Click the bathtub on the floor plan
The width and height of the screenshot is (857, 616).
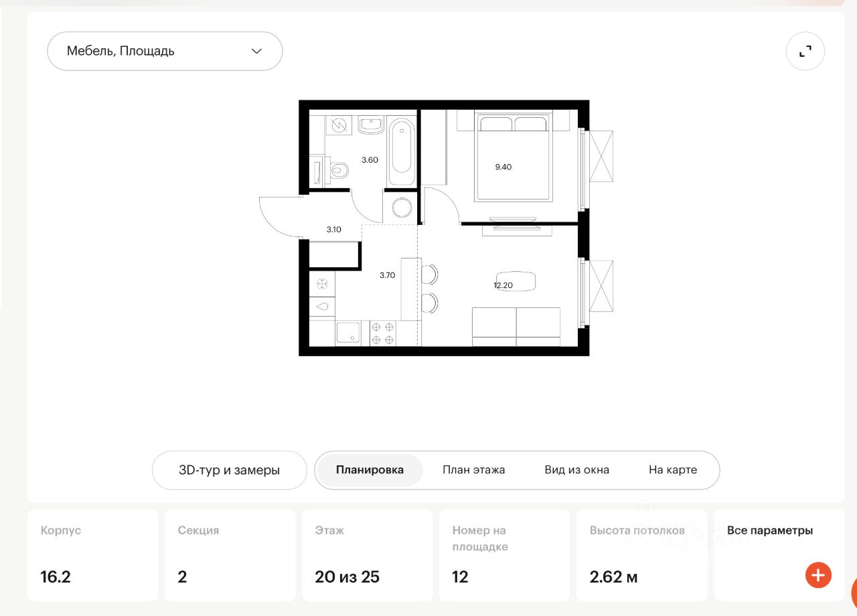[403, 153]
